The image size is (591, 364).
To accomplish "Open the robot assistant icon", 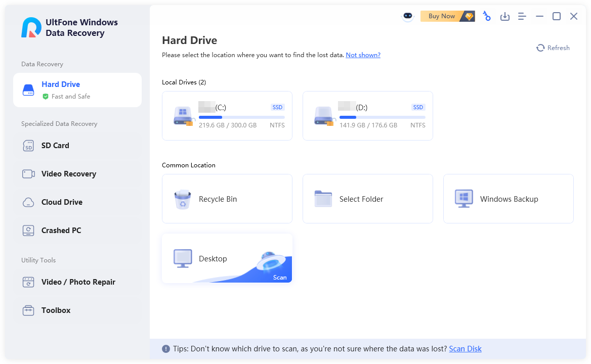I will click(407, 16).
